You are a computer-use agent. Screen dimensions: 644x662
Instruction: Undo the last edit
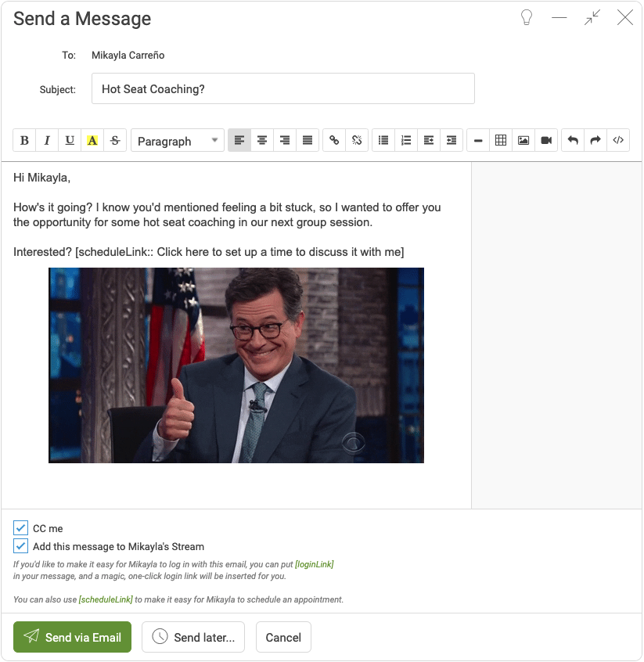coord(573,140)
